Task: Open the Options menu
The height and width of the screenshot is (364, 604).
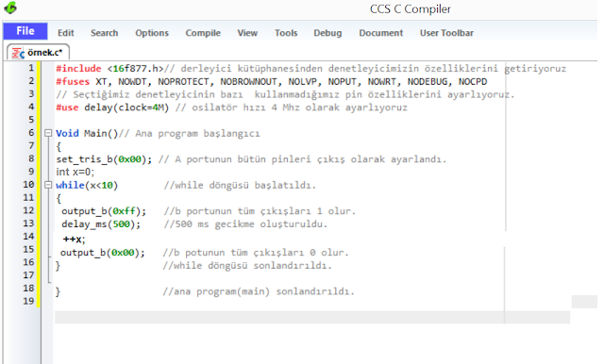Action: coord(152,33)
